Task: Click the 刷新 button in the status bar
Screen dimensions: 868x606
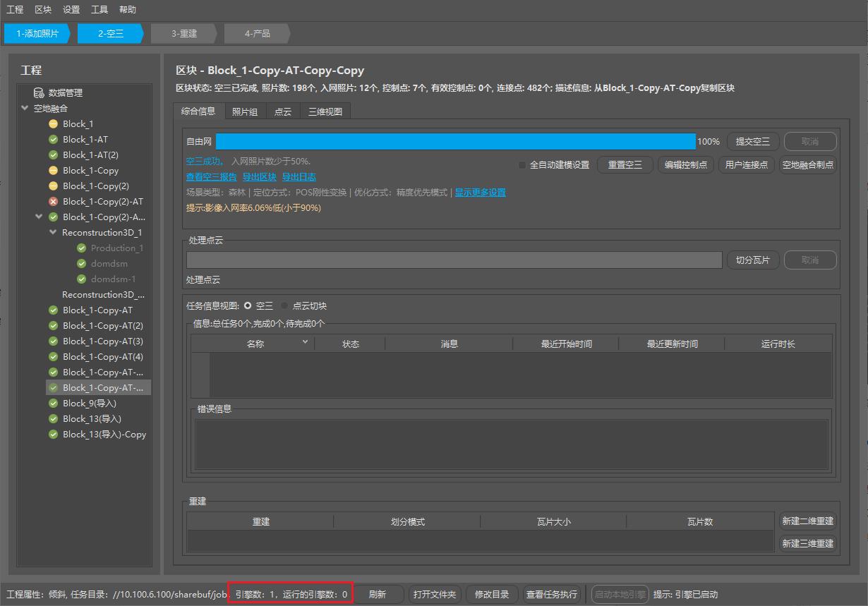Action: tap(378, 595)
